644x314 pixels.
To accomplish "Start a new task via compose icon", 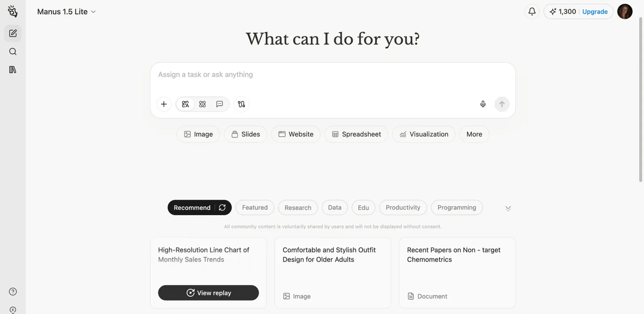I will click(13, 33).
